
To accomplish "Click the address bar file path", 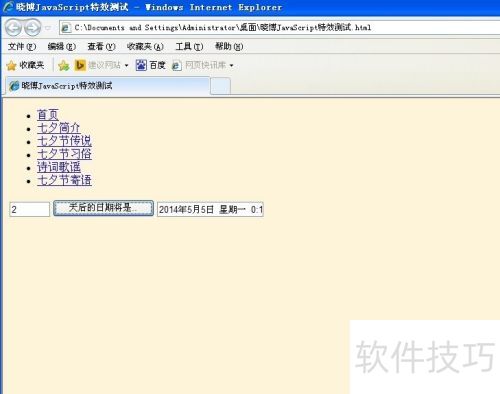I will click(223, 28).
